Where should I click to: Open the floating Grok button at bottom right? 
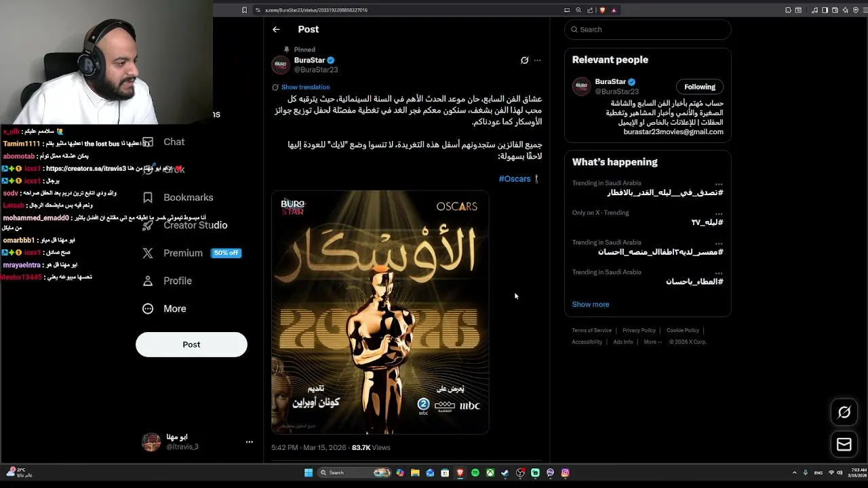click(844, 412)
